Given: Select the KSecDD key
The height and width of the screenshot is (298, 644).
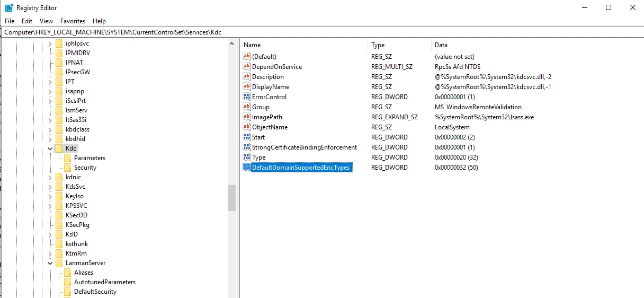Looking at the screenshot, I should [x=76, y=215].
